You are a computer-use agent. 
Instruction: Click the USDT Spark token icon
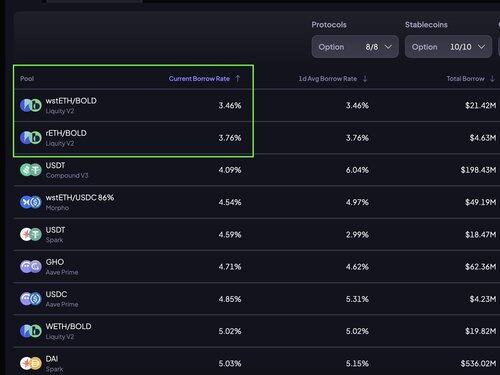click(31, 234)
